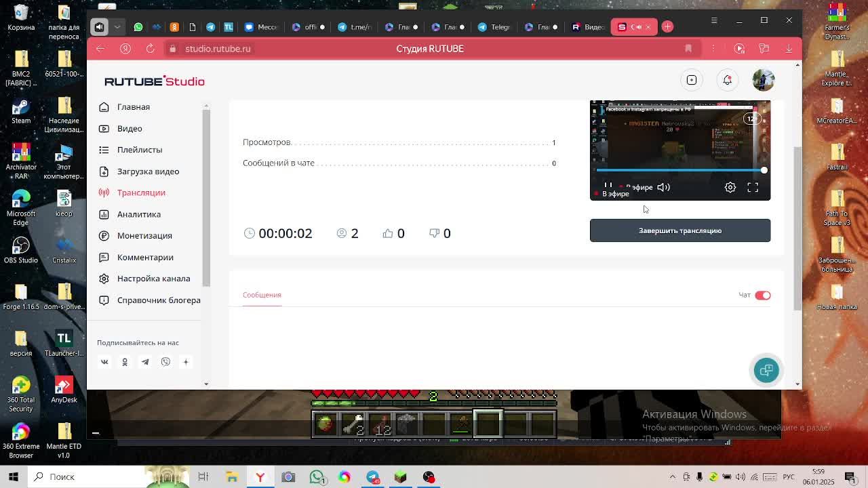Enter fullscreen in the stream preview
This screenshot has width=868, height=488.
click(753, 187)
